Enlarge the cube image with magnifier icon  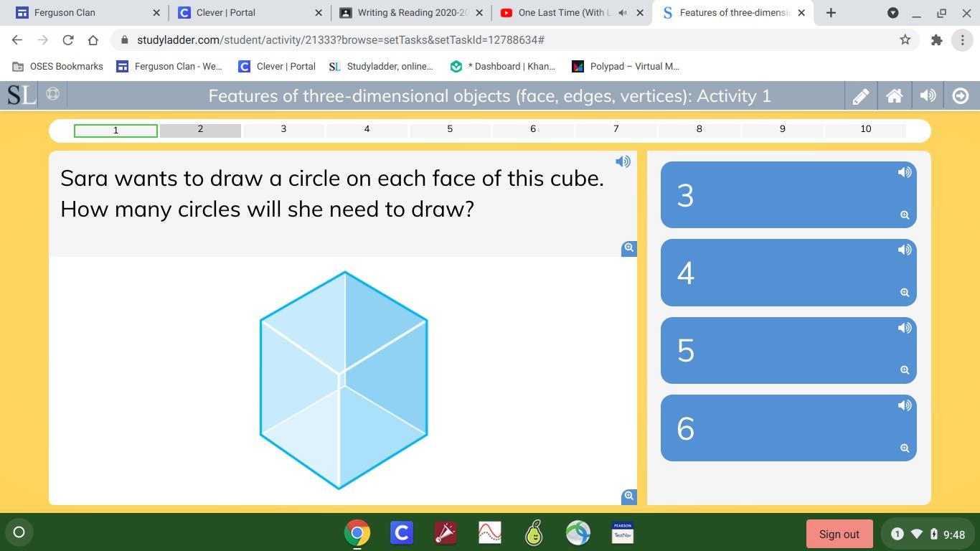click(x=629, y=496)
